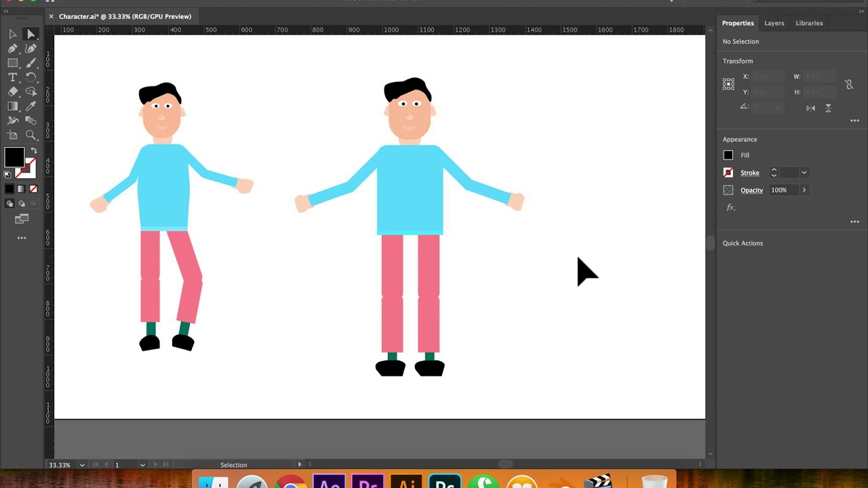Click the Appearance Fill swatch
This screenshot has height=488, width=868.
point(728,155)
